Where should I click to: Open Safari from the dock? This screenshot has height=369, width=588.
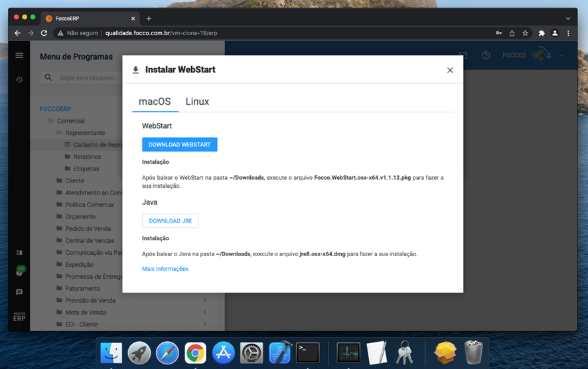tap(167, 353)
